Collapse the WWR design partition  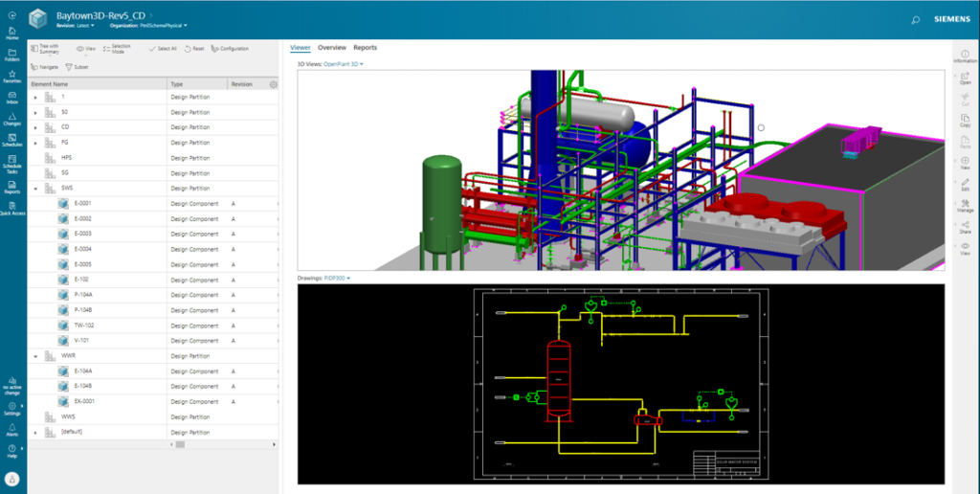point(35,356)
